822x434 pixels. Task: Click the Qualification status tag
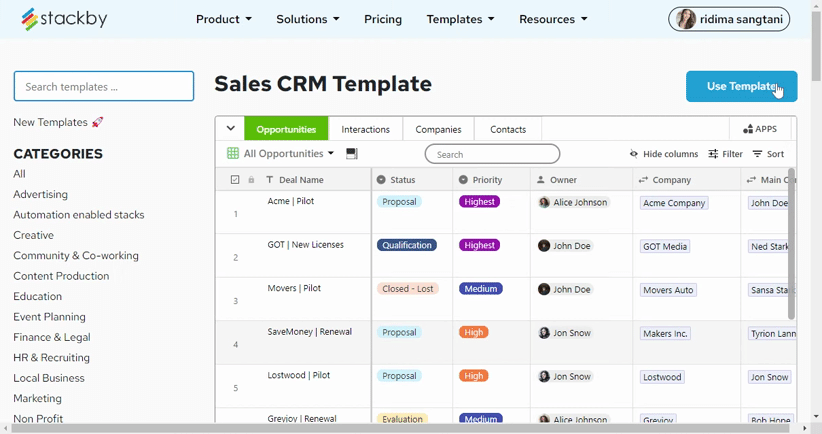(407, 245)
